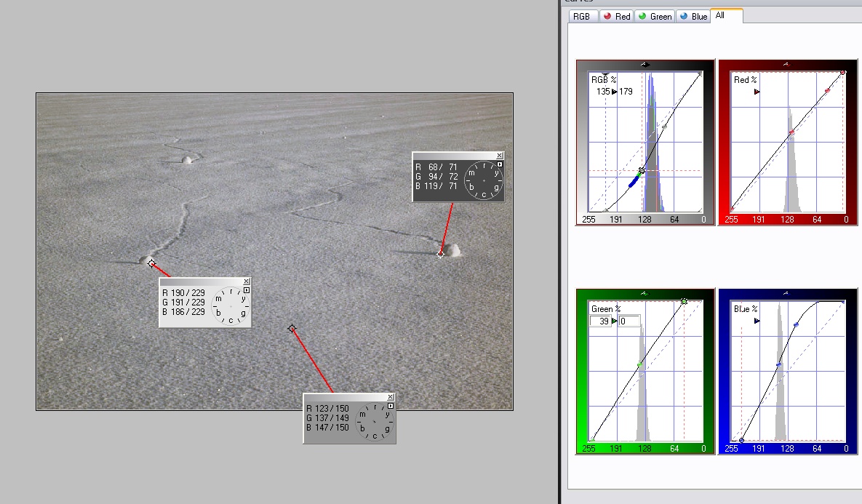Open options arrow on the R 190/229 readout
862x504 pixels.
click(x=247, y=290)
